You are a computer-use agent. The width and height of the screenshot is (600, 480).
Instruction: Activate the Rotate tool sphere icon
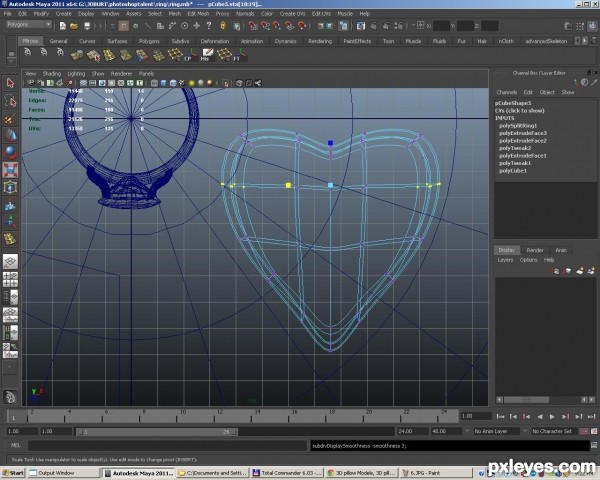(x=10, y=152)
